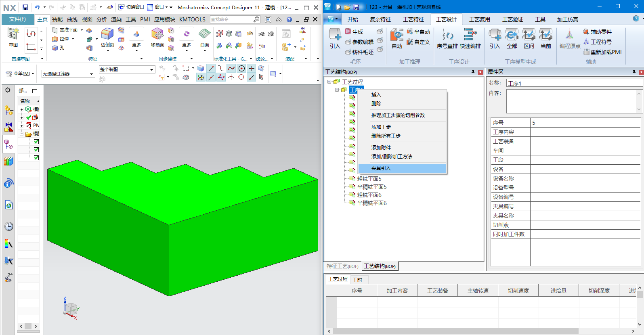The width and height of the screenshot is (644, 335).
Task: Click the 名称 name input field
Action: pyautogui.click(x=574, y=83)
